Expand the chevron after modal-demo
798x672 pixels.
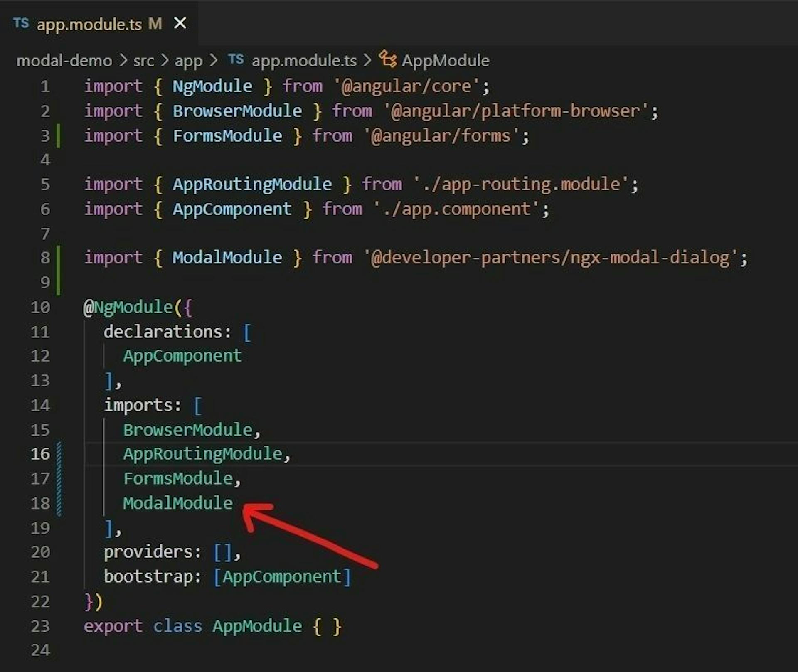[122, 61]
